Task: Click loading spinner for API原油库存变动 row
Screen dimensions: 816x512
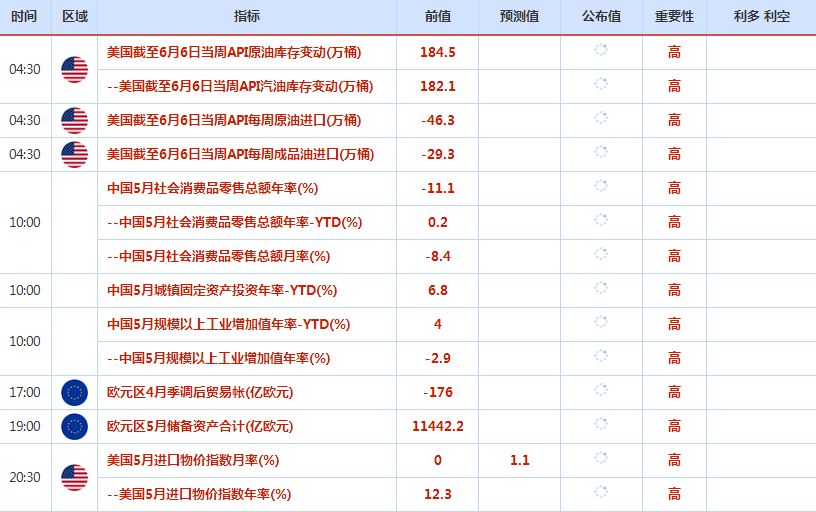Action: coord(601,50)
